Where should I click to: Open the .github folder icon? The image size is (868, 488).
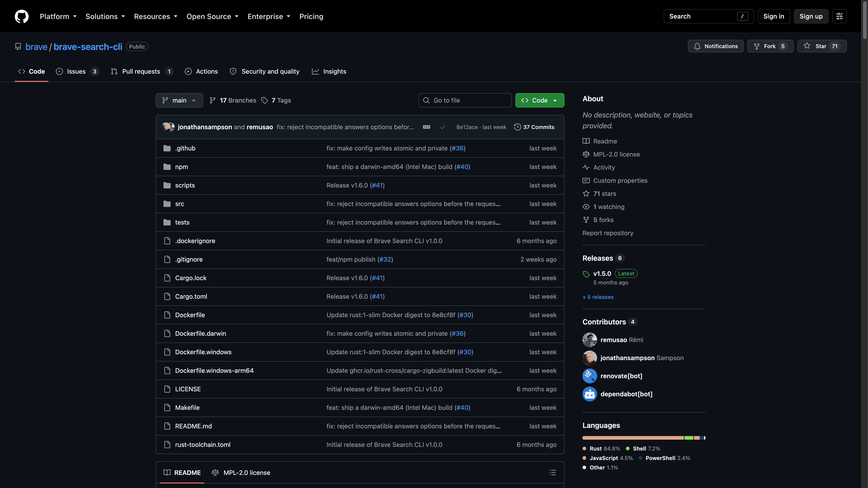tap(167, 148)
